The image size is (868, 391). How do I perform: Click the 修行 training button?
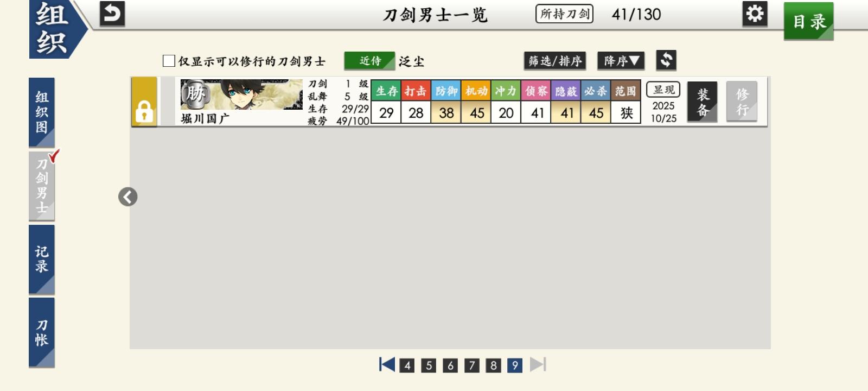(x=742, y=102)
